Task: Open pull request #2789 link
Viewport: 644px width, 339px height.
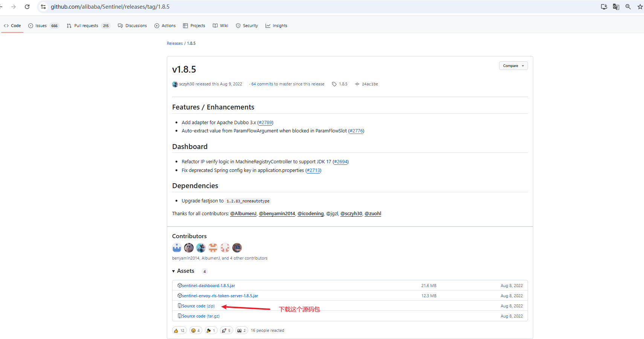Action: click(265, 123)
